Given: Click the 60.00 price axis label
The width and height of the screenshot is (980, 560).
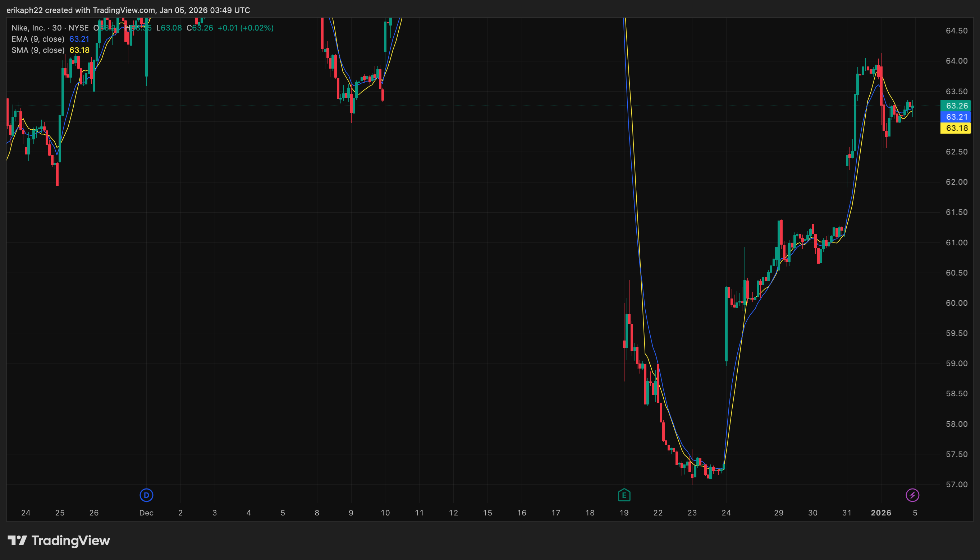Looking at the screenshot, I should click(x=957, y=303).
